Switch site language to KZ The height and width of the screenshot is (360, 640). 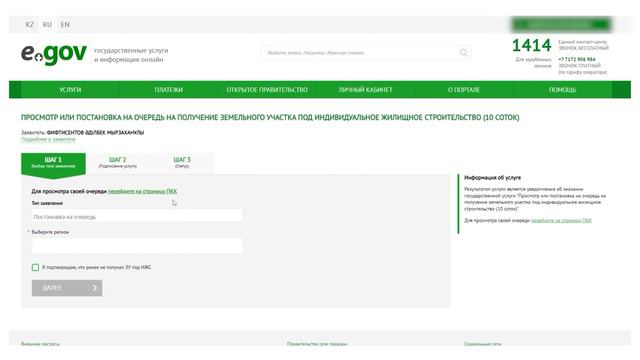pos(29,24)
